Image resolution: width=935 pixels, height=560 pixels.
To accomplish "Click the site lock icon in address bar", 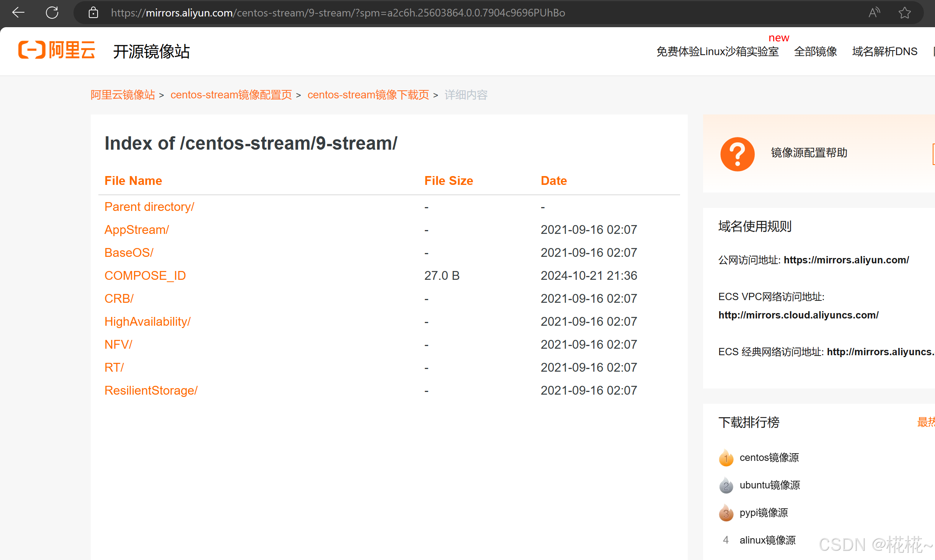I will click(x=93, y=13).
